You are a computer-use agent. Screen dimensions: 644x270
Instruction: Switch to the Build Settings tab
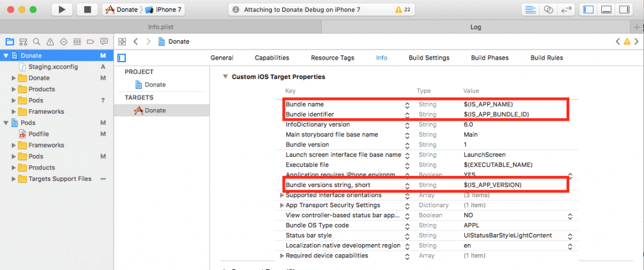click(429, 58)
